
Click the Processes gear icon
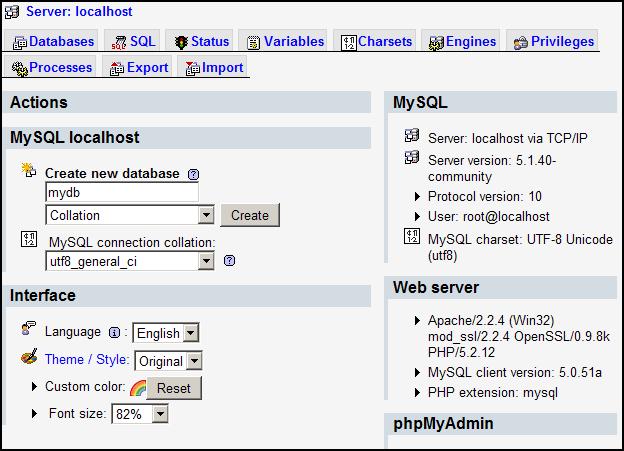[20, 69]
